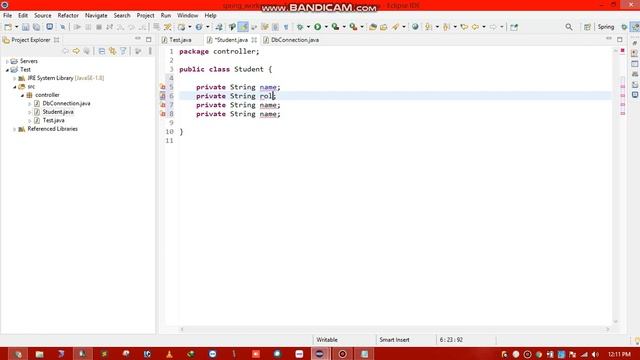640x360 pixels.
Task: Click the toolbar Search magnifier icon
Action: pos(569,27)
